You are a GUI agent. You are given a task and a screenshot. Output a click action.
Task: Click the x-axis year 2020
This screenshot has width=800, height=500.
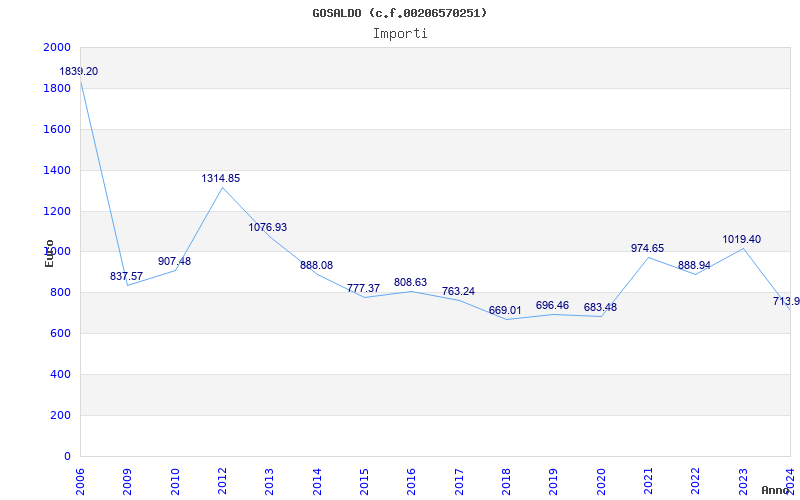(x=601, y=482)
